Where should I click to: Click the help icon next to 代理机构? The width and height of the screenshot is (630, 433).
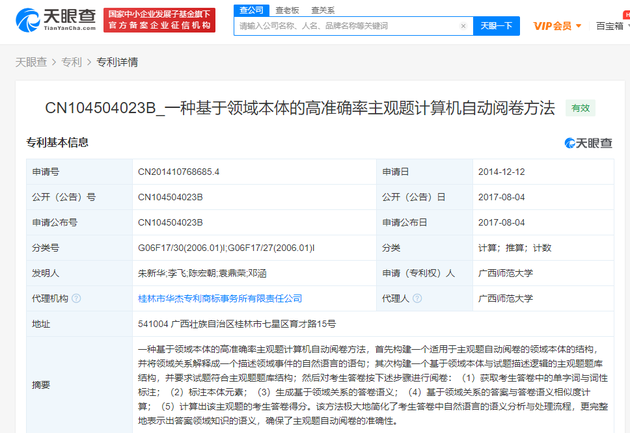[x=76, y=298]
